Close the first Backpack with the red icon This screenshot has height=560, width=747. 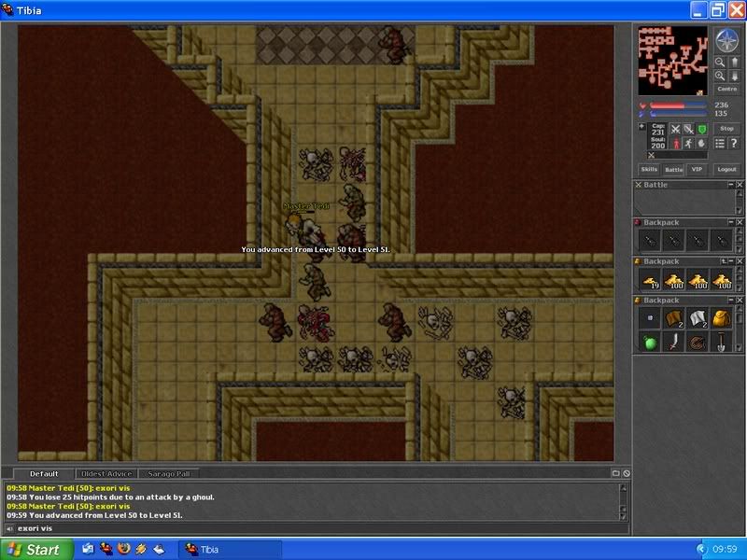(x=740, y=222)
